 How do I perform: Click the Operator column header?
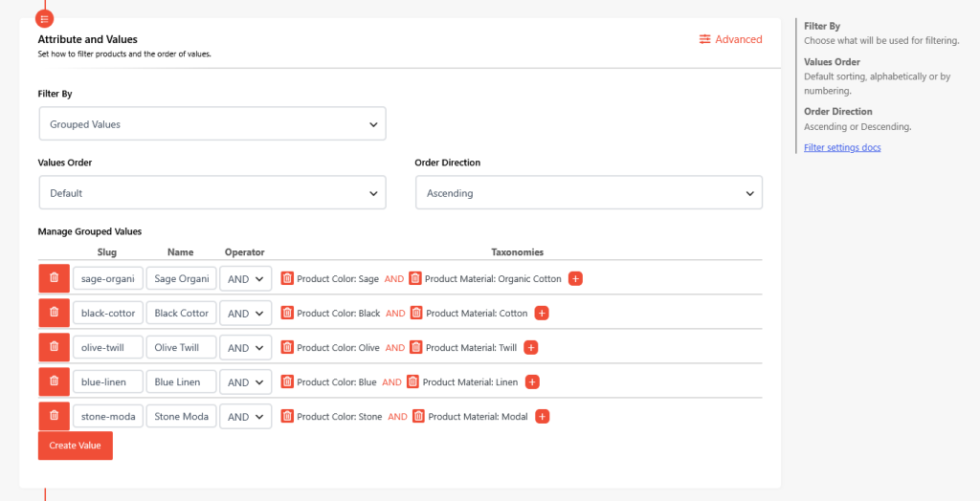[x=244, y=252]
